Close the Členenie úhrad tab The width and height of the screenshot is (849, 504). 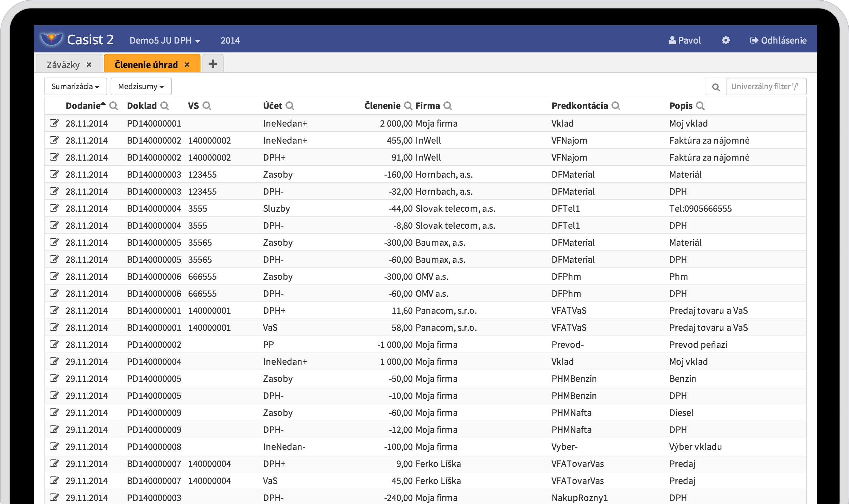click(186, 65)
